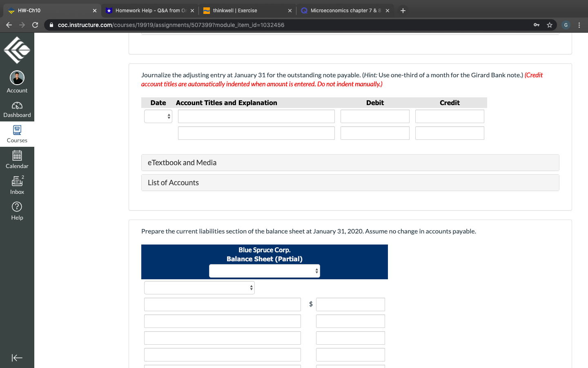The image size is (588, 368).
Task: Open saved passwords key icon
Action: coord(537,25)
